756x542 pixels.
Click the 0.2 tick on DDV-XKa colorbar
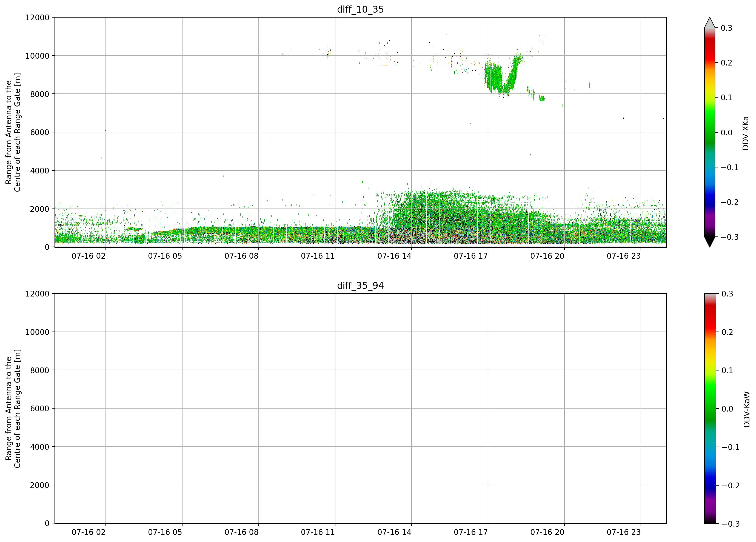point(727,63)
